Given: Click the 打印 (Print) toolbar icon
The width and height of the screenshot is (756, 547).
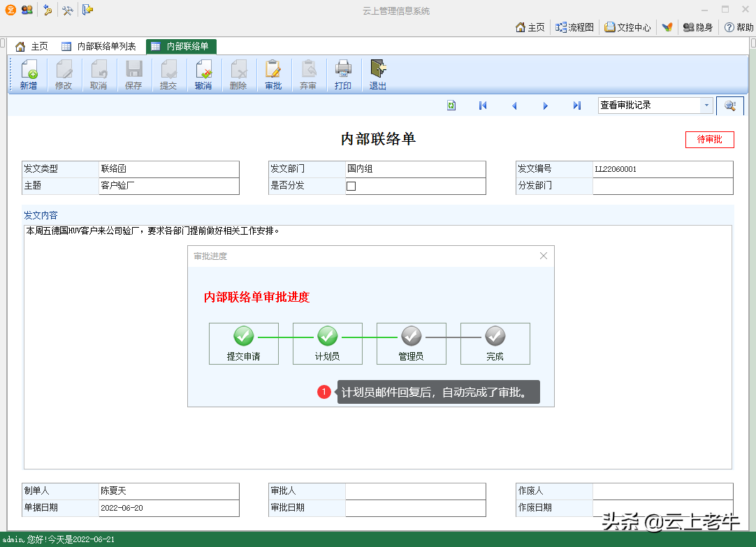Looking at the screenshot, I should [x=343, y=74].
